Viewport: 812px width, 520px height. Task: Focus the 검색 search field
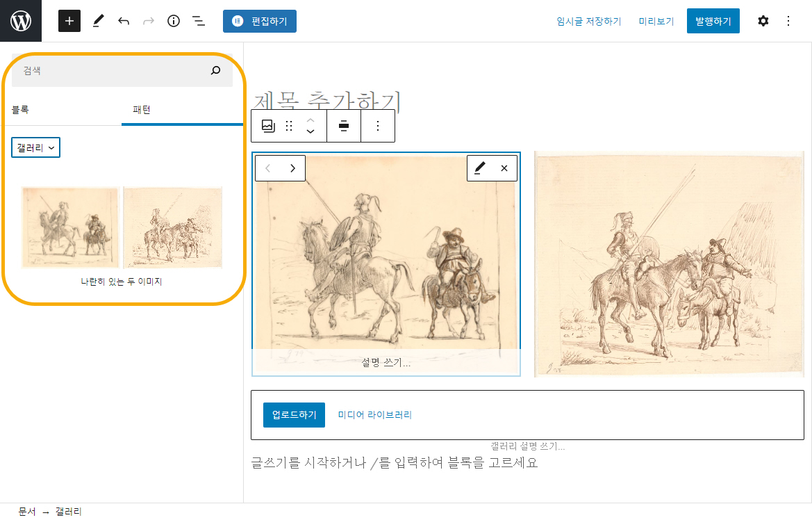[122, 70]
